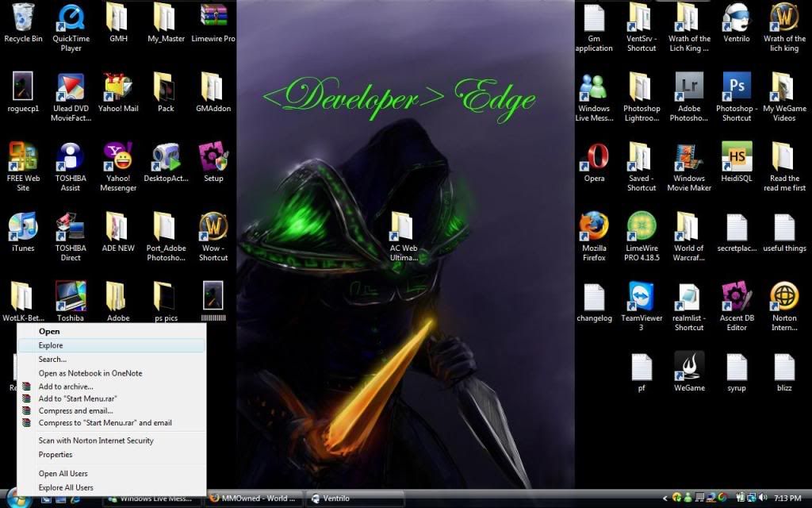Screen dimensions: 812x508
Task: Select the Ascent DB Editor icon
Action: 737,297
